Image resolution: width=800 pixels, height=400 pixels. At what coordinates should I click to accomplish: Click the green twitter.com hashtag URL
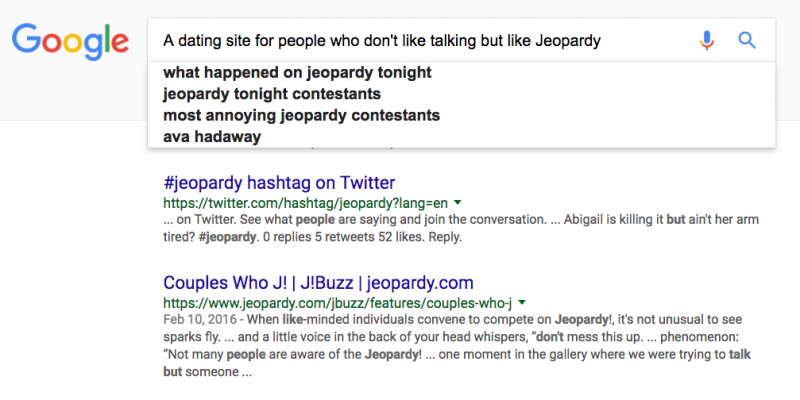click(x=306, y=204)
